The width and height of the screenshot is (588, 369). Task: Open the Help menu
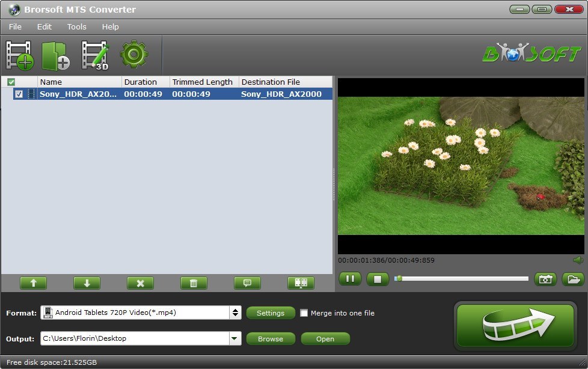pyautogui.click(x=110, y=27)
